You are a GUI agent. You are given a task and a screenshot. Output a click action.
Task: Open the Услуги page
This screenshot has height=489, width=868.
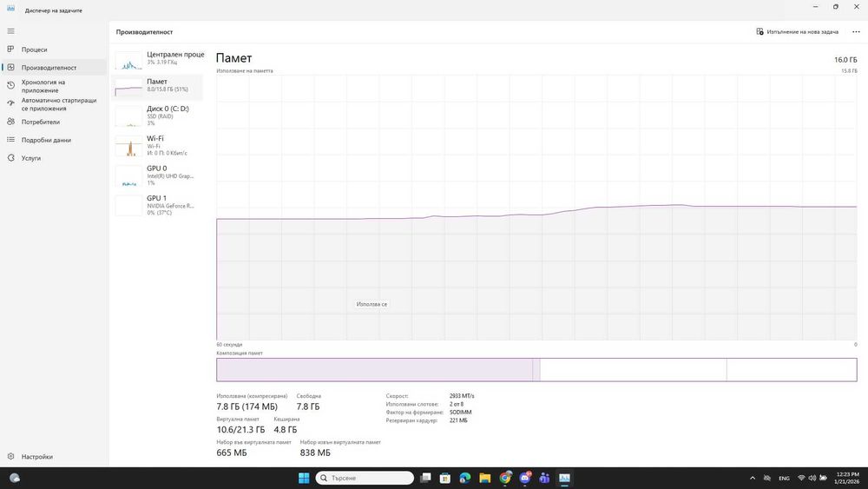pyautogui.click(x=54, y=158)
